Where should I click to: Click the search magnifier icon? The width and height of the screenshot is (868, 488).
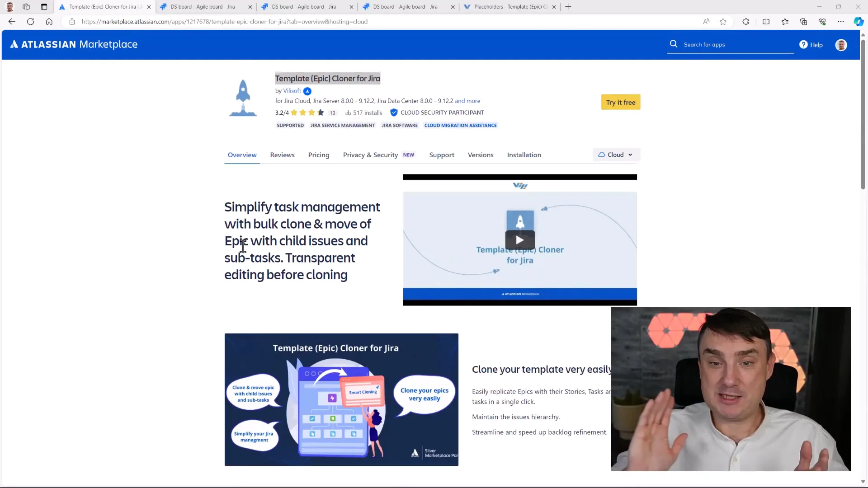point(674,44)
